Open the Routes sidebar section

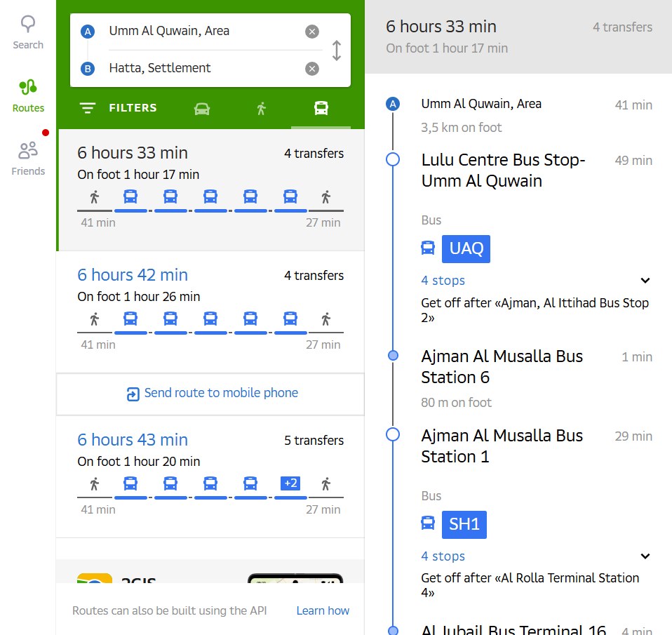28,96
